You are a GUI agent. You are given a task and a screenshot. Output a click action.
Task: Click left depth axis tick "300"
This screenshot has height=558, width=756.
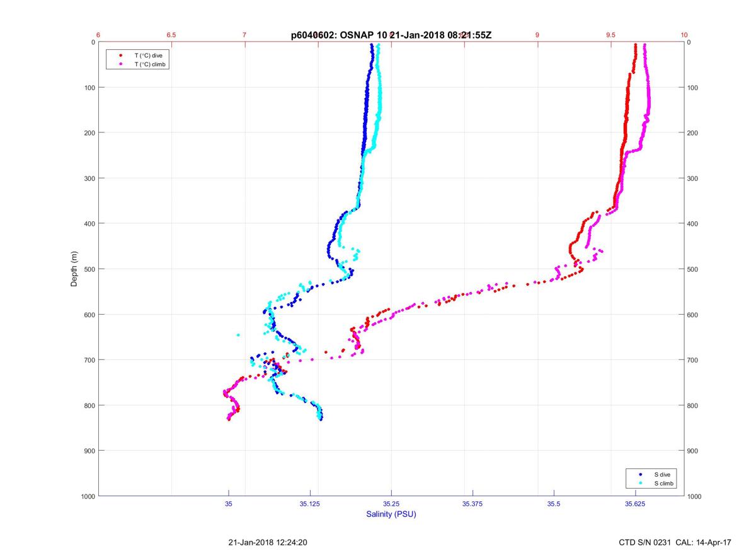pyautogui.click(x=89, y=178)
